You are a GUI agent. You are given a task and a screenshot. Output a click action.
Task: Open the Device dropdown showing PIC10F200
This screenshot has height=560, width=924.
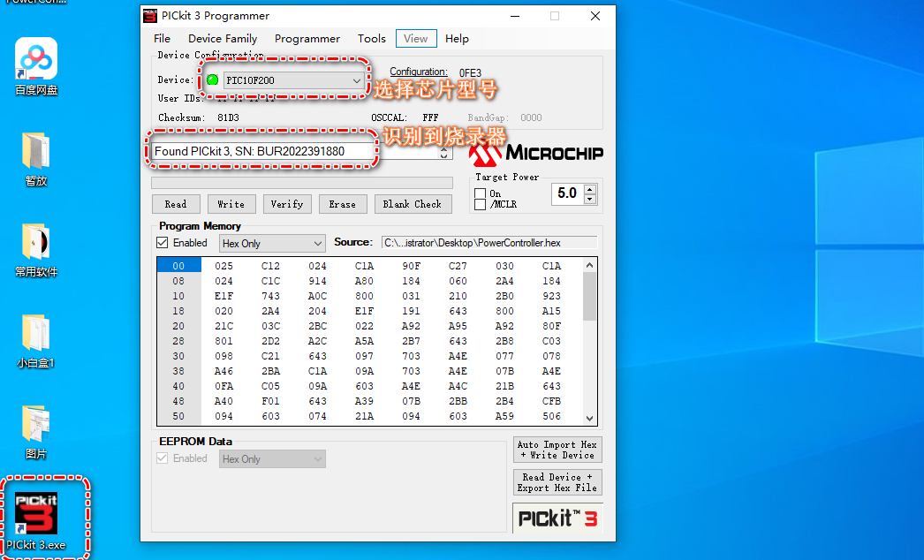point(293,80)
